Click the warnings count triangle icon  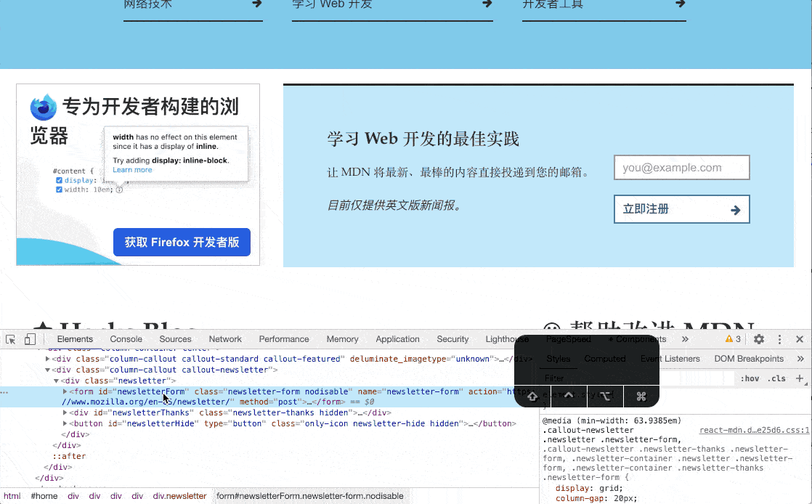(729, 339)
